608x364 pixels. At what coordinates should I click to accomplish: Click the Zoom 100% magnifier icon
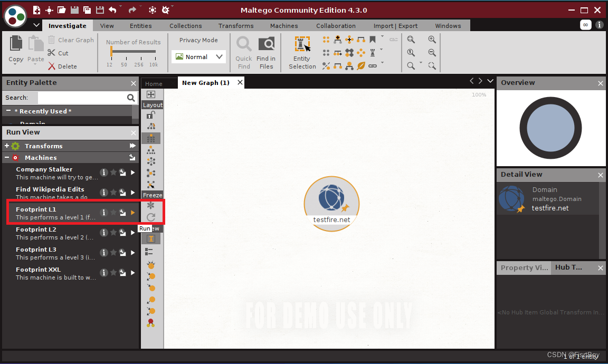(411, 53)
